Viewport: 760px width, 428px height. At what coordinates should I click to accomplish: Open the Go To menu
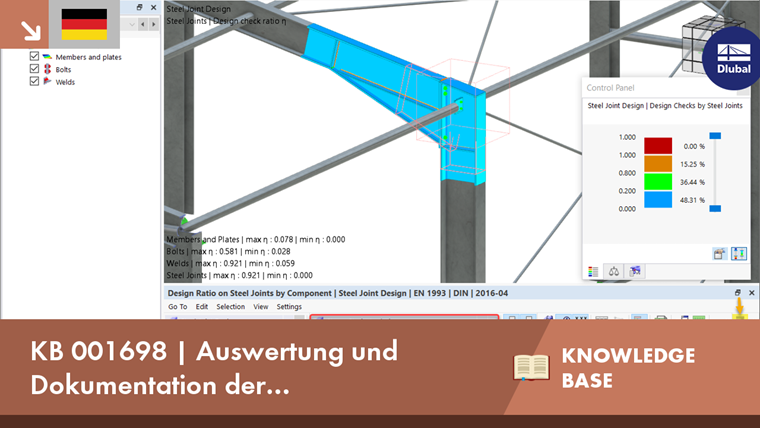coord(177,307)
